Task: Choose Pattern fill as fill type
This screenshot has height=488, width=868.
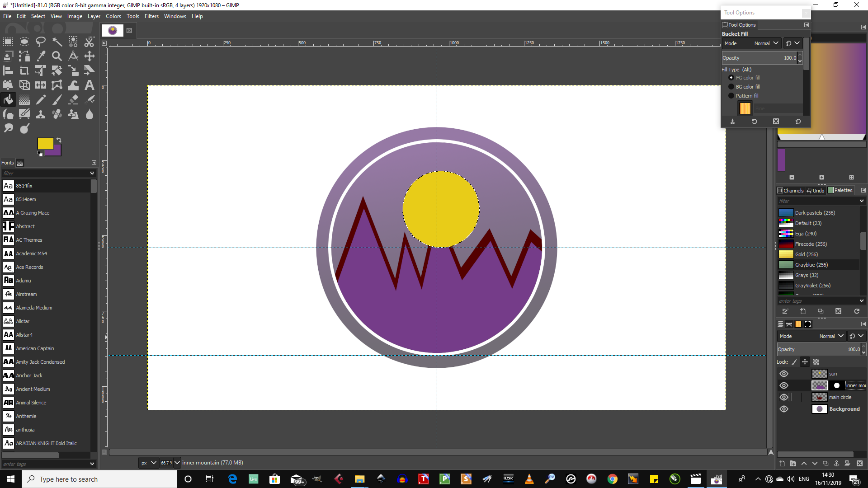Action: pos(731,96)
